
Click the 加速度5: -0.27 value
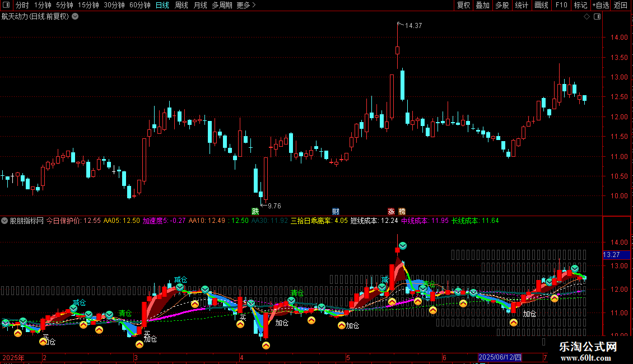(164, 221)
